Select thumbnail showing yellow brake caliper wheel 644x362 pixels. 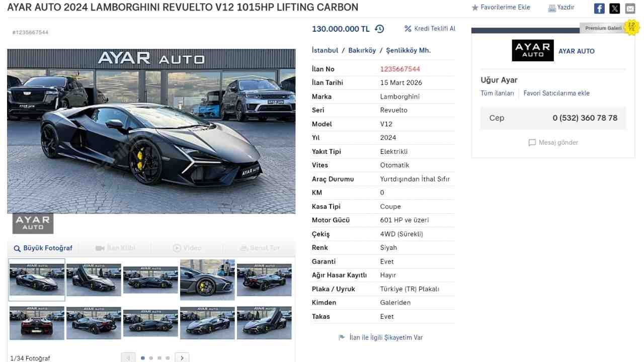[207, 280]
